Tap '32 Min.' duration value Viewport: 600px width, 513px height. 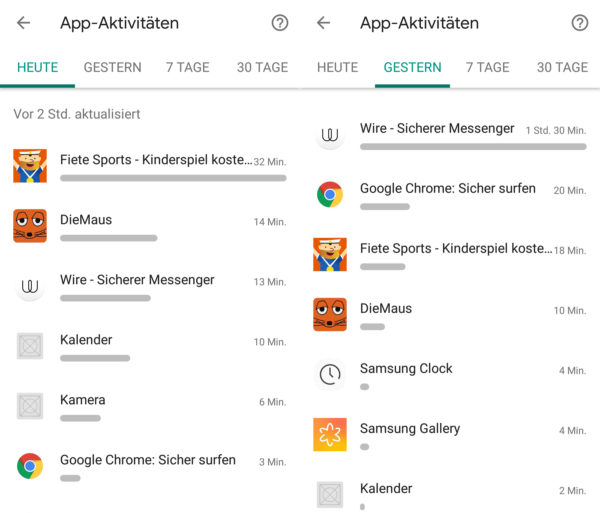click(x=270, y=162)
